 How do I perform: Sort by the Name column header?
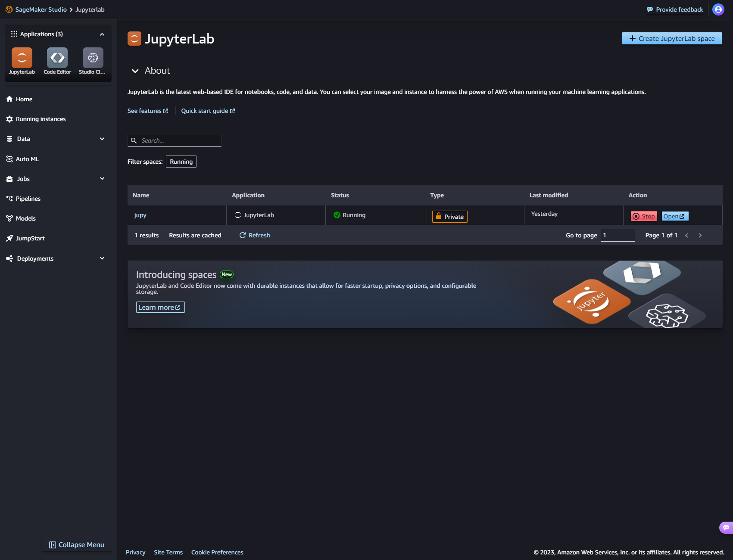pos(141,195)
